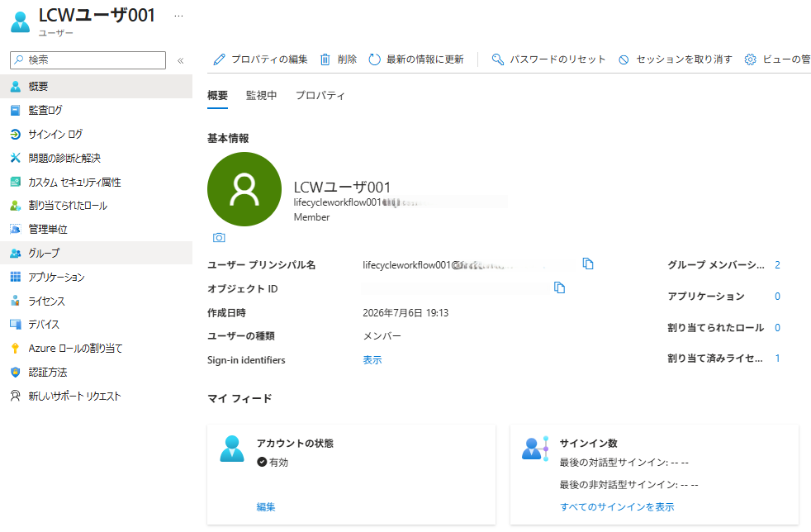Click すべてのサインインを表示 link

pyautogui.click(x=617, y=507)
